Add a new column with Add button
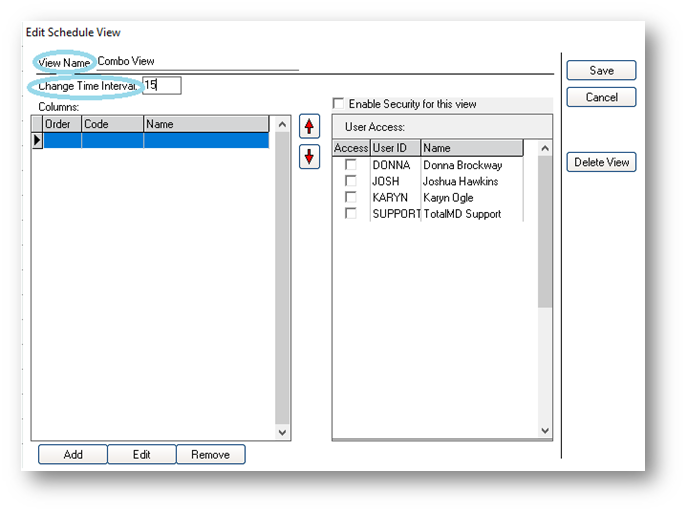 point(73,454)
